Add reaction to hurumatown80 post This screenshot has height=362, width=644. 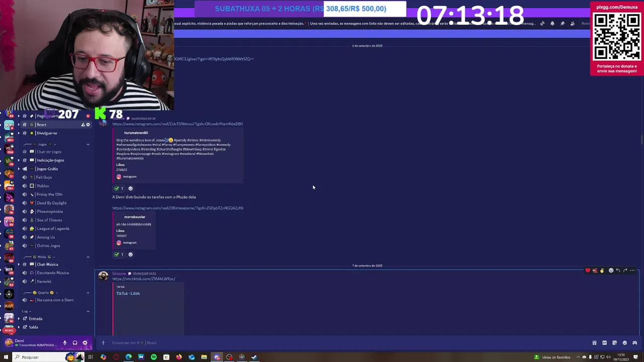point(130,189)
